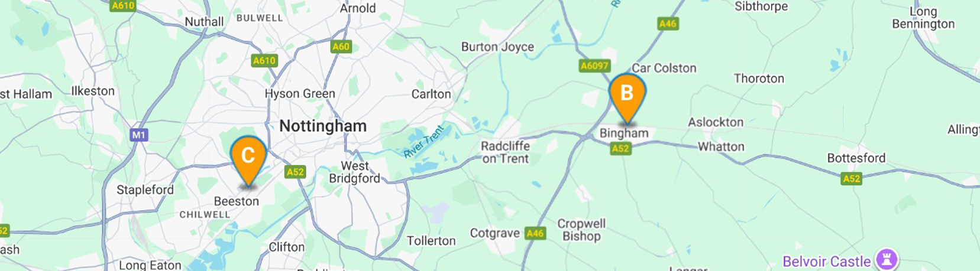Select the Stapleford label
The image size is (980, 271).
(x=145, y=190)
